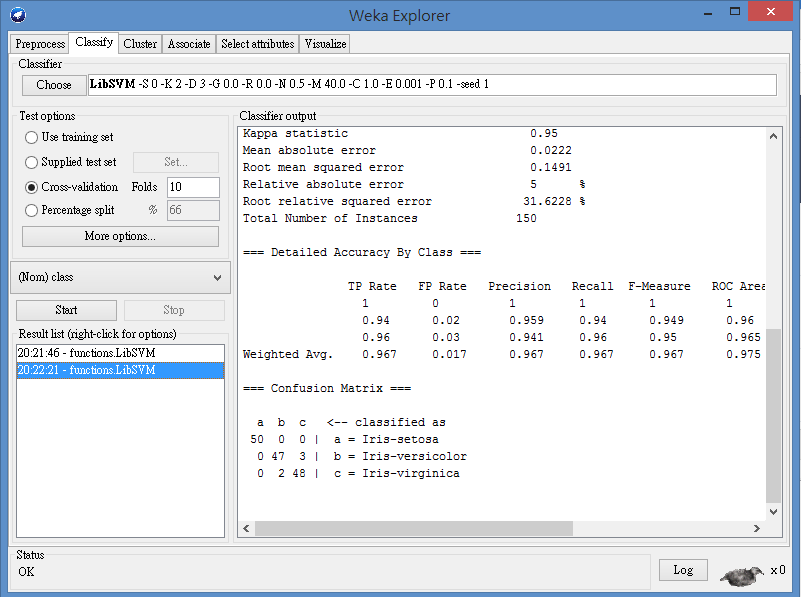
Task: Click the Choose classifier button
Action: pyautogui.click(x=54, y=85)
